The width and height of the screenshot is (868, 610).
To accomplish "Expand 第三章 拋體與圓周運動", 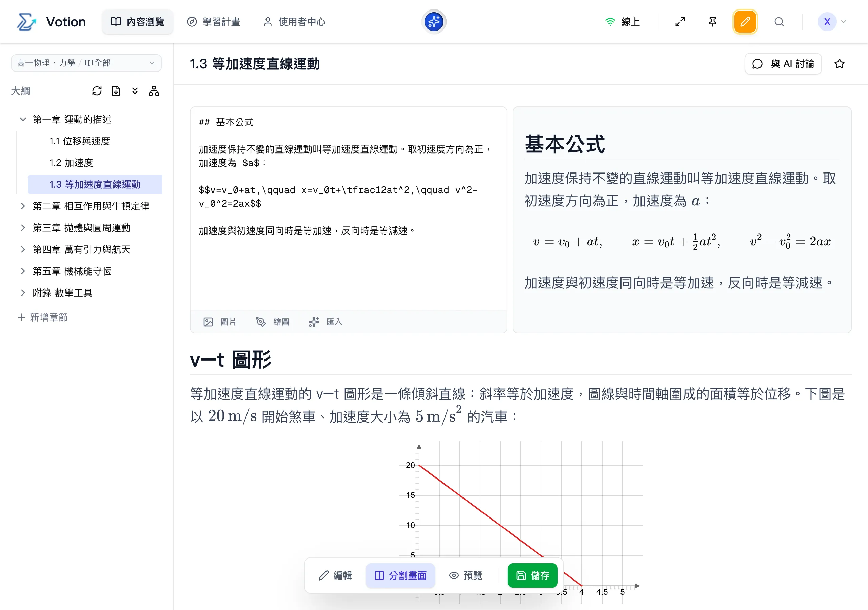I will point(23,228).
